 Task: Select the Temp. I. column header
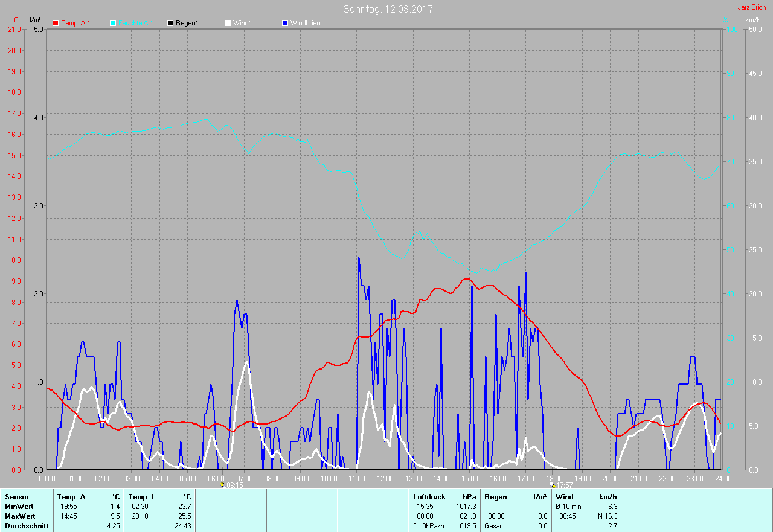pos(143,497)
